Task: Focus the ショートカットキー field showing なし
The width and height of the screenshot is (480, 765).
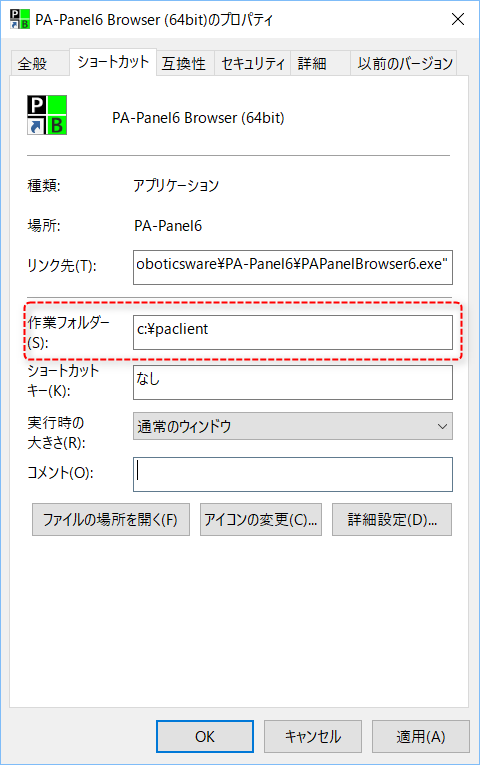Action: (x=293, y=382)
